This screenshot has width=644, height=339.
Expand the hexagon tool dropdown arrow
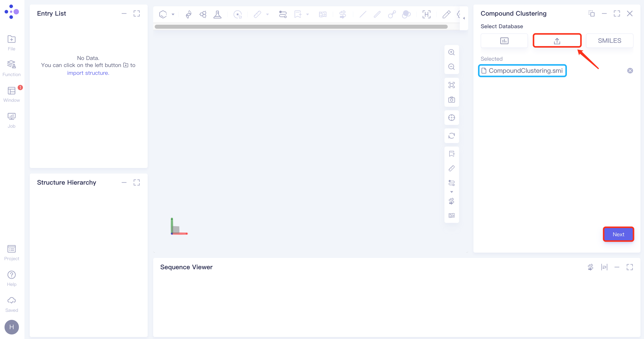(x=173, y=14)
